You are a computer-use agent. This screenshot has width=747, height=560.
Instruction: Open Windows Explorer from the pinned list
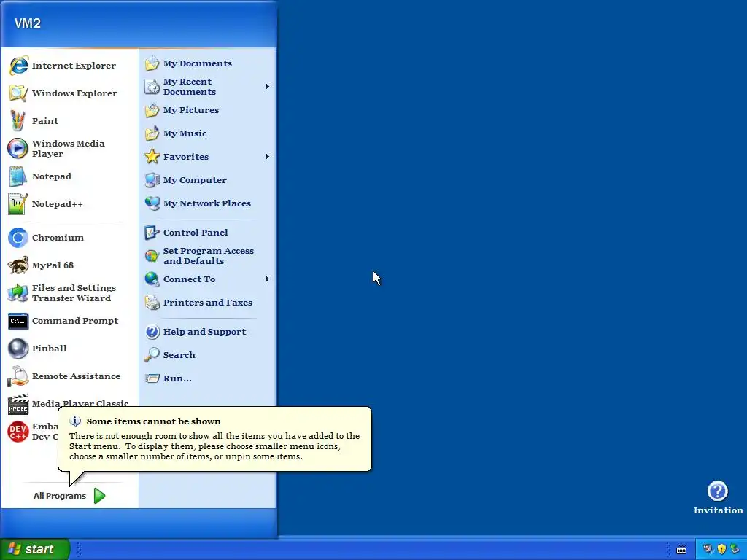coord(69,93)
